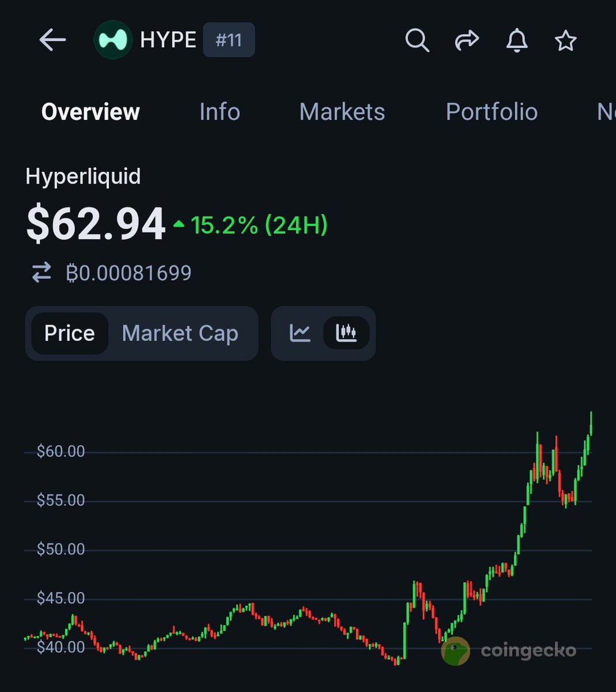Viewport: 616px width, 692px height.
Task: Tap the #11 rank badge
Action: [229, 40]
